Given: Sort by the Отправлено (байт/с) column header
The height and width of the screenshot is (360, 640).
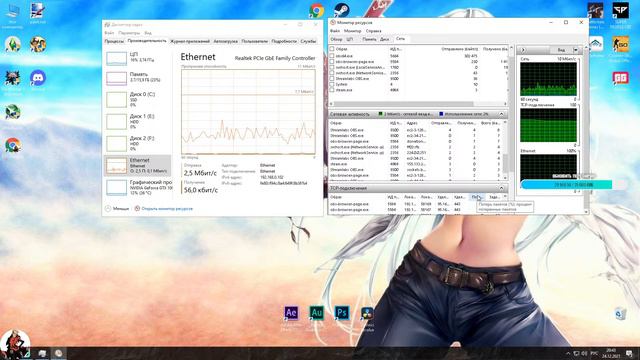Looking at the screenshot, I should (x=459, y=49).
